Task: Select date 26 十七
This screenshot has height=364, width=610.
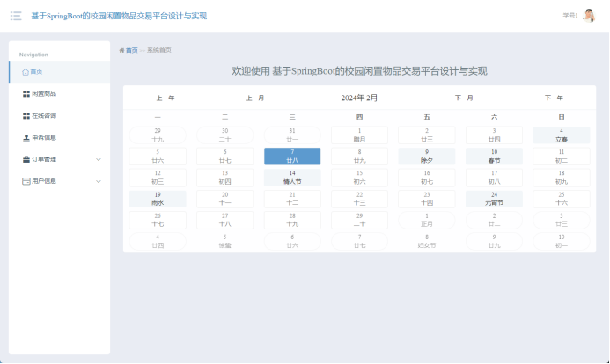Action: click(158, 220)
